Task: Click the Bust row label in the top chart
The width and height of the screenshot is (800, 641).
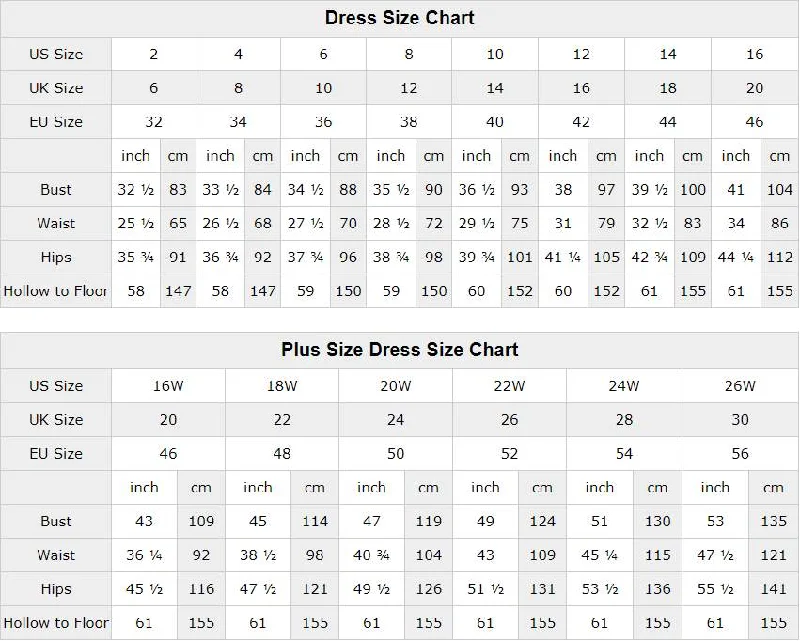Action: click(56, 189)
